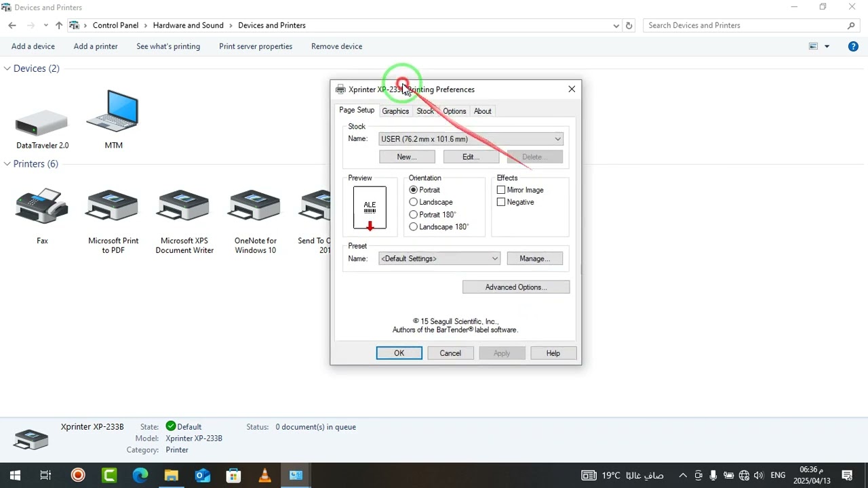This screenshot has width=868, height=488.
Task: Open Advanced Options... button
Action: 516,287
